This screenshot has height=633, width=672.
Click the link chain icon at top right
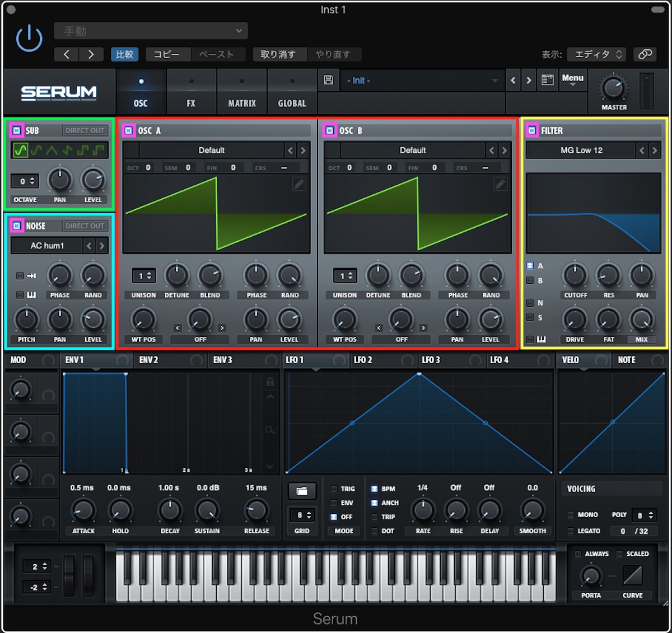tap(645, 54)
